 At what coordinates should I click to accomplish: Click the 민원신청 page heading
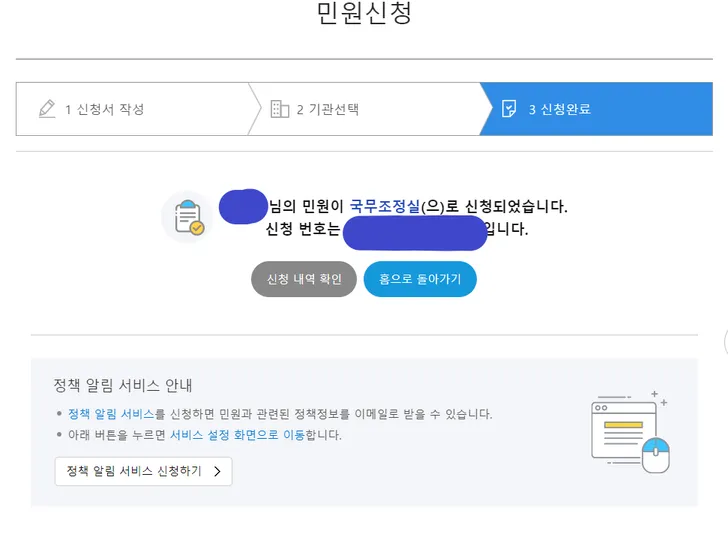pyautogui.click(x=364, y=13)
